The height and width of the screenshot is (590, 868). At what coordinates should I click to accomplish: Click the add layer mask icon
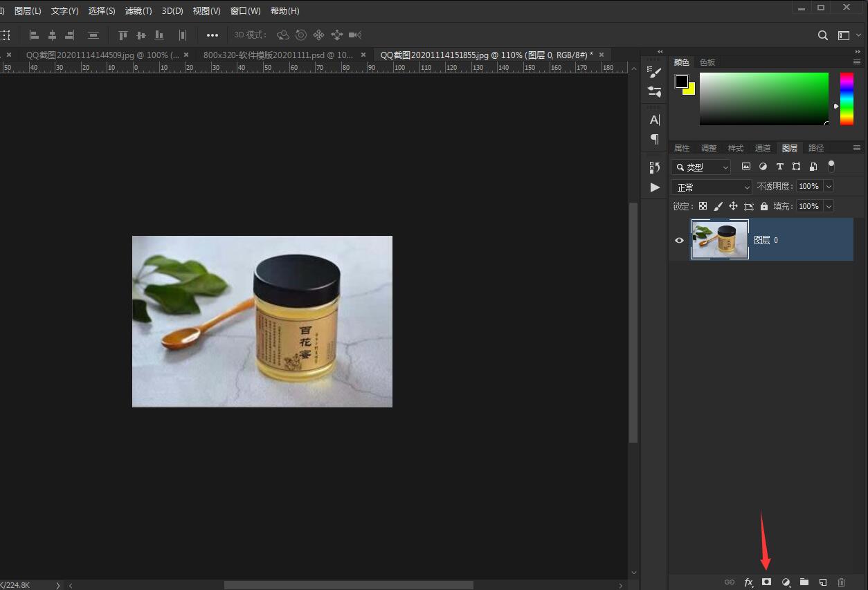[766, 582]
